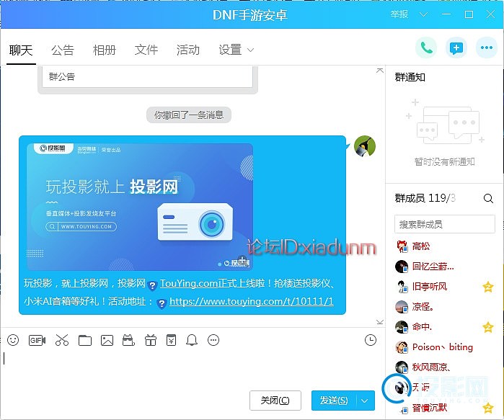Open the 设置 tab
The image size is (504, 420).
(230, 50)
